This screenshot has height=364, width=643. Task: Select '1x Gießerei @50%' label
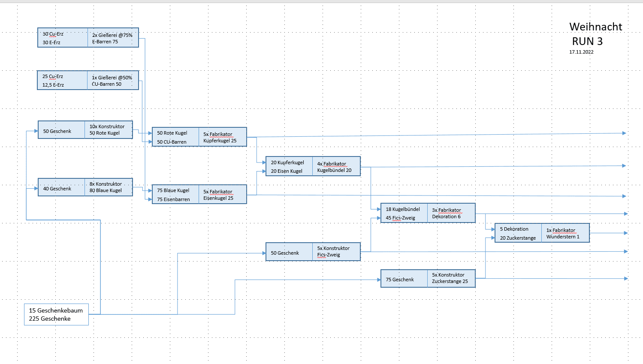click(112, 78)
